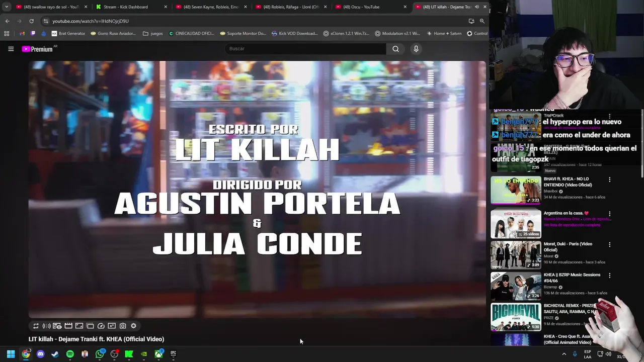
Task: Open the bookmarks apps grid icon
Action: coord(7,34)
